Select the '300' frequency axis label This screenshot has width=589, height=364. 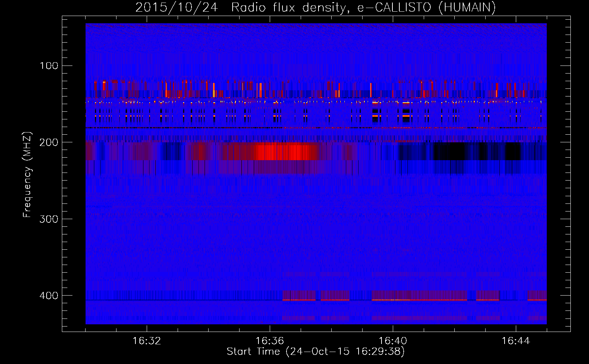[x=49, y=219]
